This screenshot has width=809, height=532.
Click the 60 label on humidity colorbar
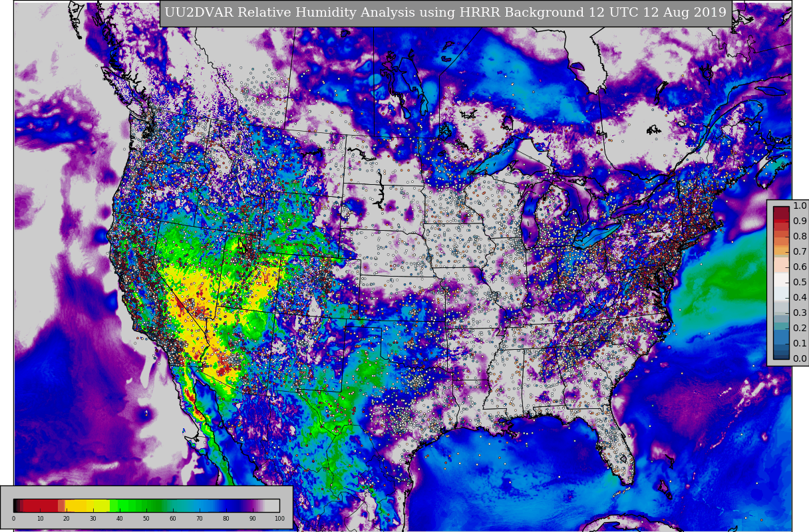coord(173,519)
